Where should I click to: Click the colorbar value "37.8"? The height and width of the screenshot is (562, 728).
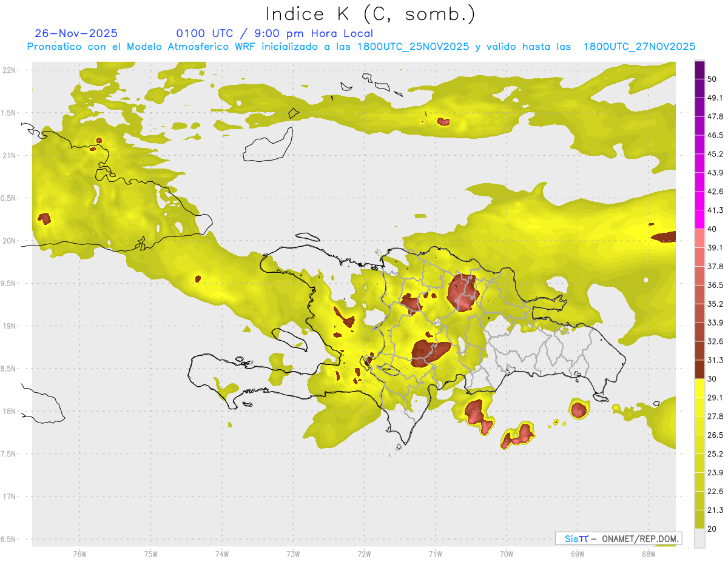[715, 266]
